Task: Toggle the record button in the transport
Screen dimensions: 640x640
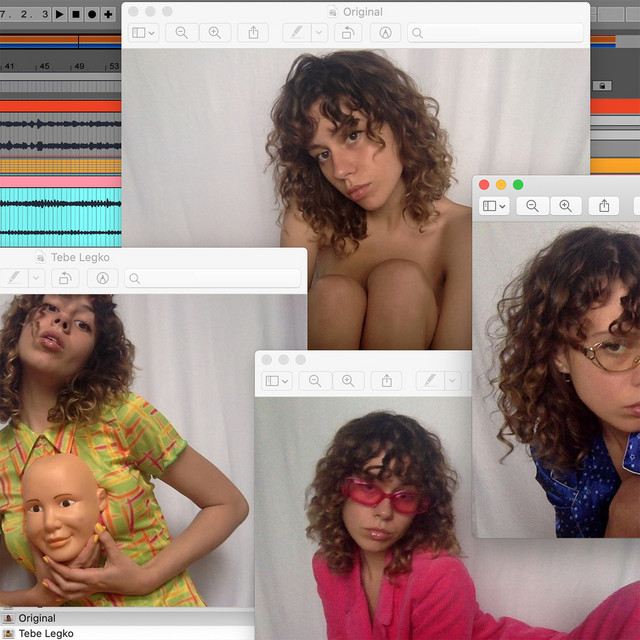Action: coord(92,14)
